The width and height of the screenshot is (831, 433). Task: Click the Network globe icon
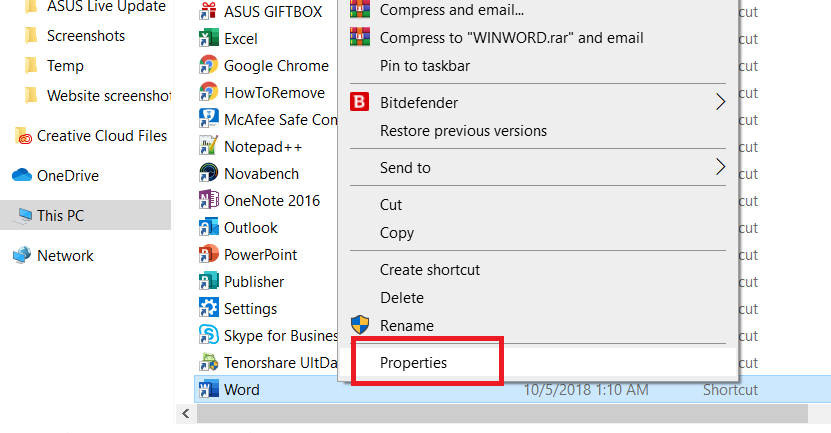point(22,255)
